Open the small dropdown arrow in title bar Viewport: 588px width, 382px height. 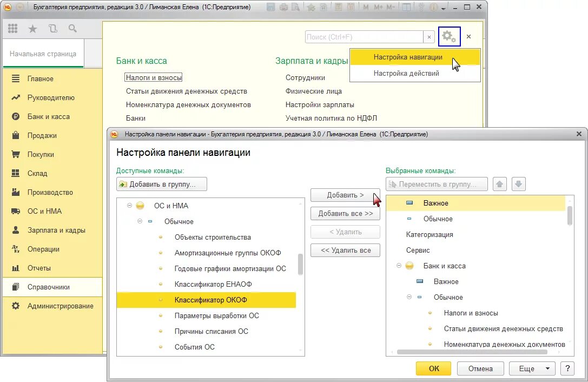[444, 8]
